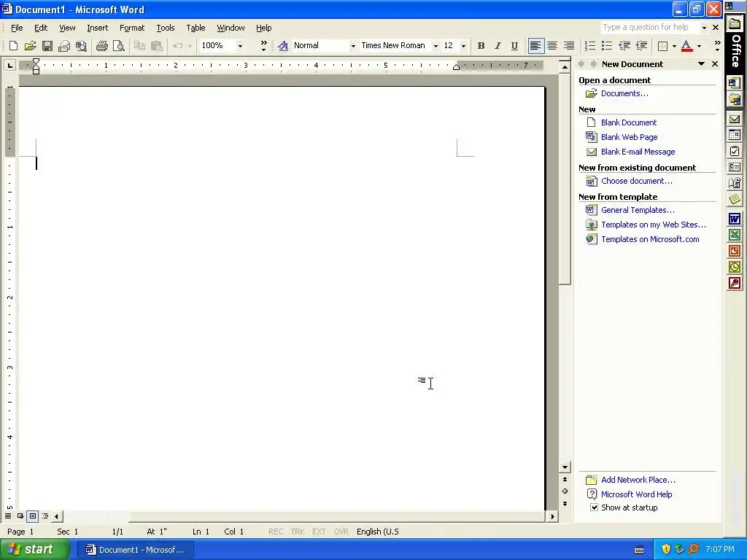747x560 pixels.
Task: Open the Windows Start button
Action: 34,550
